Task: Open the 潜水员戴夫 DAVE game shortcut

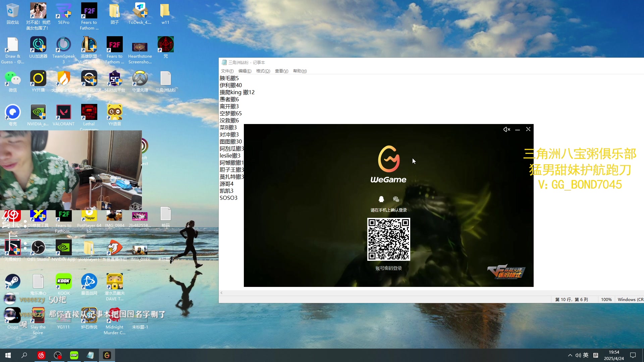Action: [x=115, y=287]
